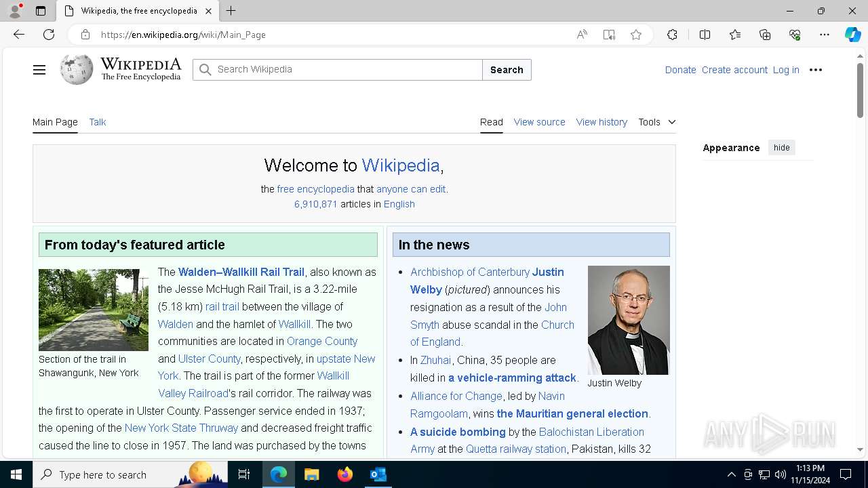The height and width of the screenshot is (488, 868).
Task: Open taskbar clock showing 1:13 PM
Action: point(810,474)
